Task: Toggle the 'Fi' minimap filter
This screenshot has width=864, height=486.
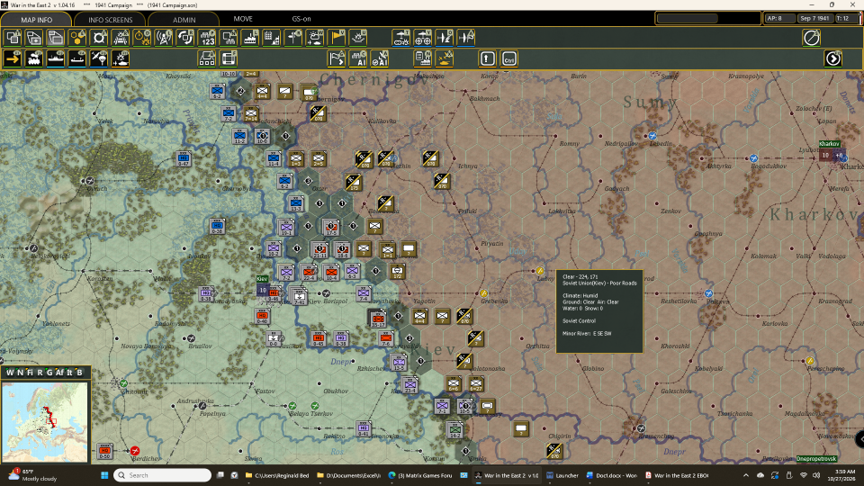Action: tap(30, 372)
